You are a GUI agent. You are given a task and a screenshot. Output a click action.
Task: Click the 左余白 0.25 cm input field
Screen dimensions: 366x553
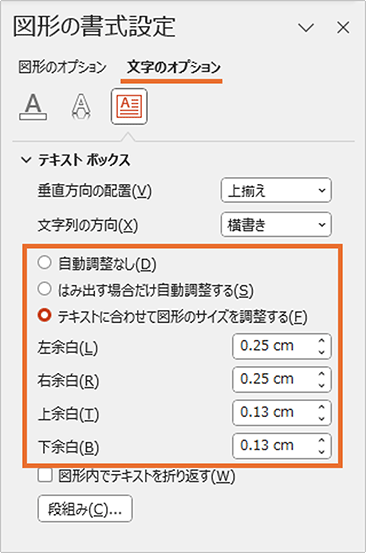[282, 346]
